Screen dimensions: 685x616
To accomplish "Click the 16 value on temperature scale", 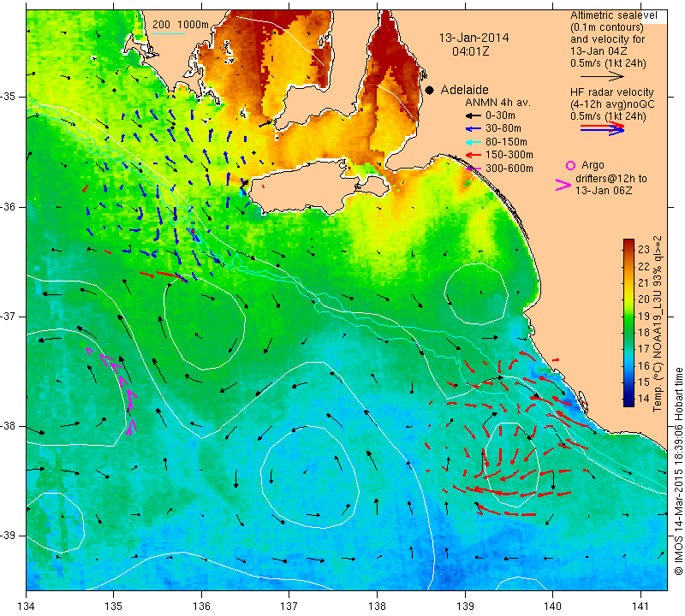I will click(644, 365).
